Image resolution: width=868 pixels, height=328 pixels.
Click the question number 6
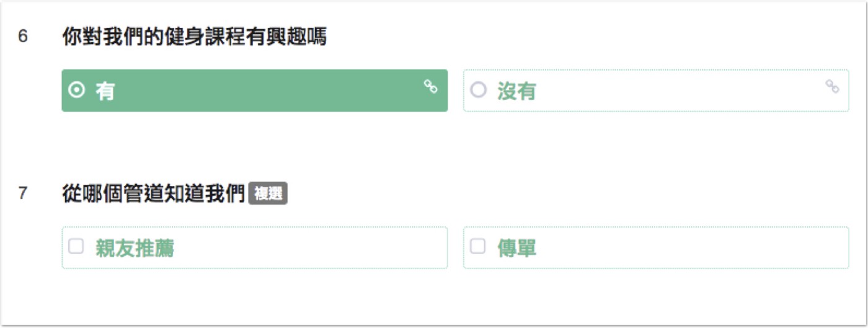[x=23, y=37]
